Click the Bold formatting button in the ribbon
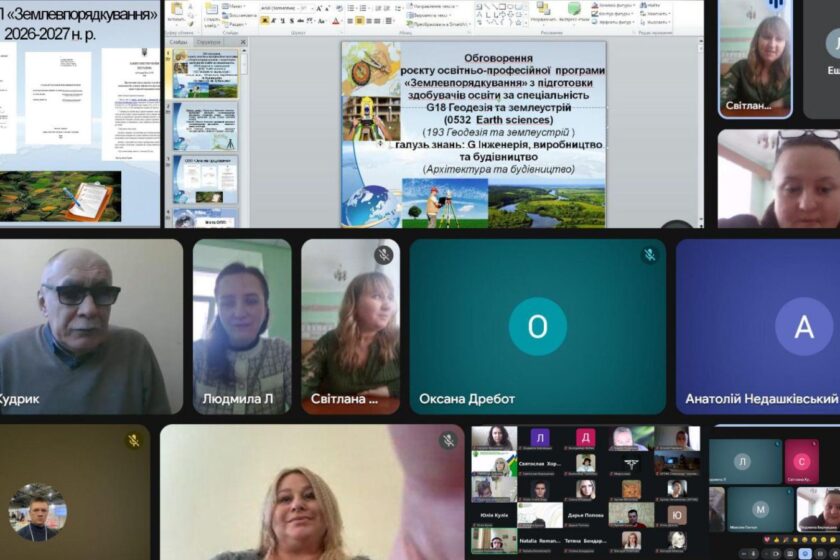 point(264,21)
